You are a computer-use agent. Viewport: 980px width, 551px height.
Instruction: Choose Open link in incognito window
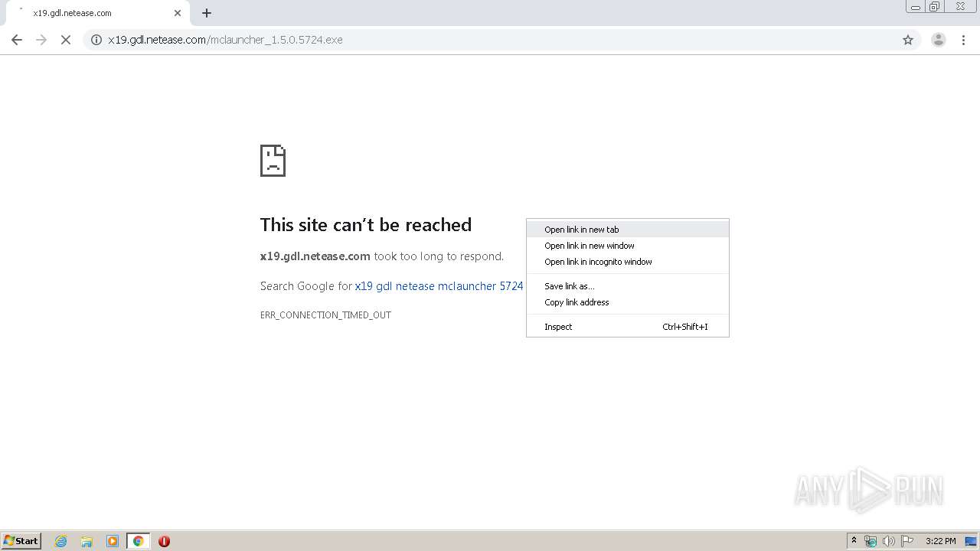click(628, 262)
